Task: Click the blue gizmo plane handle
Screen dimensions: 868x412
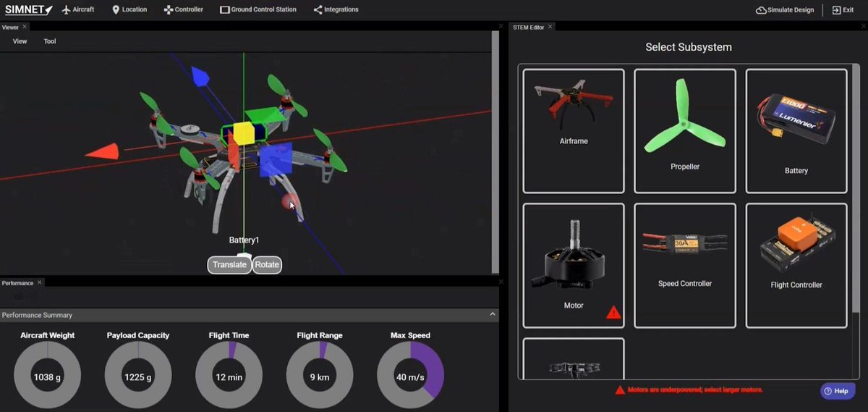Action: pyautogui.click(x=276, y=159)
